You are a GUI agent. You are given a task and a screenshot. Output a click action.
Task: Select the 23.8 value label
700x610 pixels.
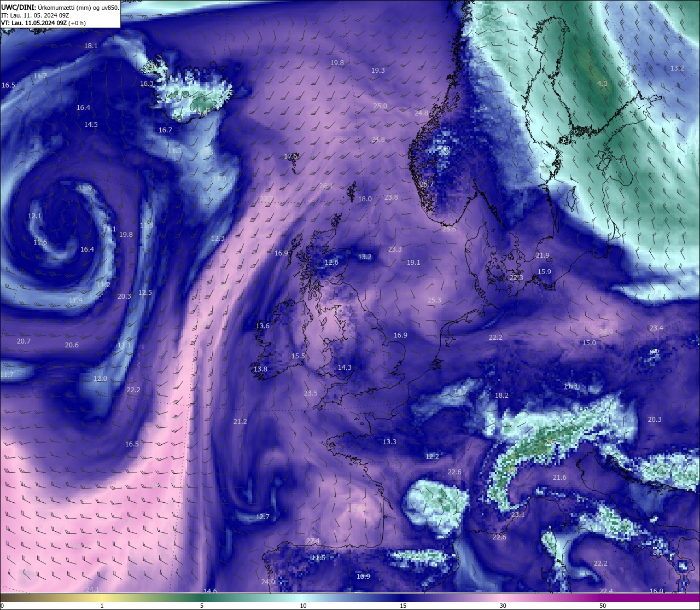[x=391, y=197]
